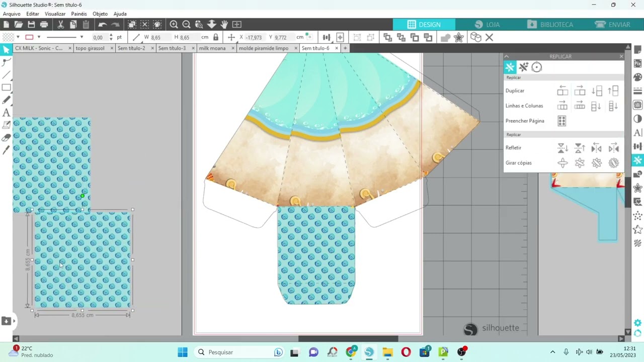Open the Painéis menu
Viewport: 644px width, 362px height.
(79, 14)
